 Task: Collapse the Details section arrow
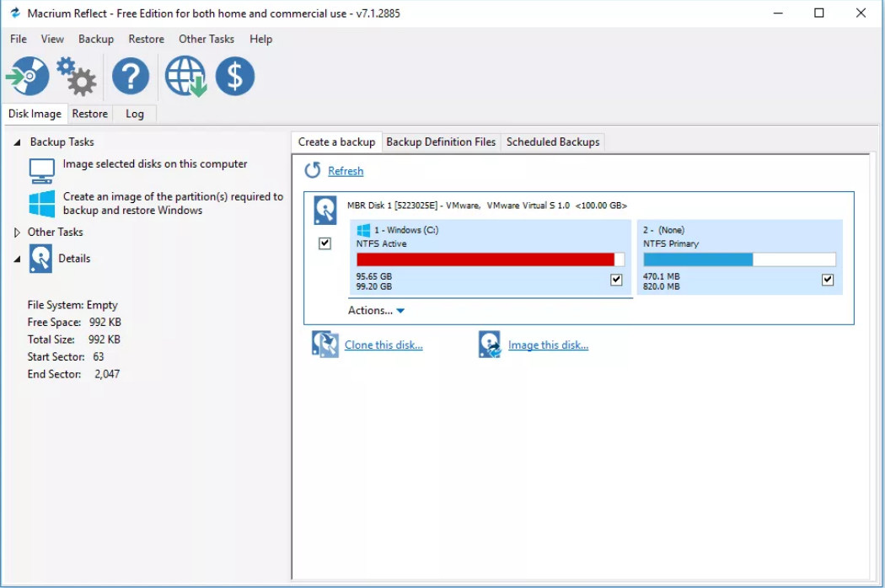point(17,259)
